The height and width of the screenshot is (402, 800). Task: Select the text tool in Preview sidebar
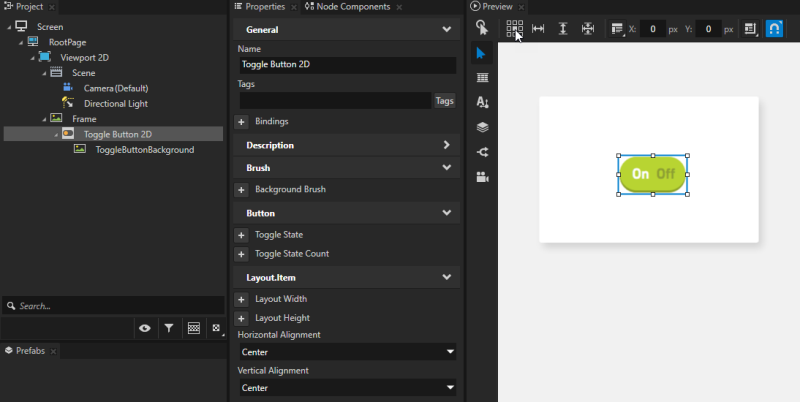click(x=482, y=102)
